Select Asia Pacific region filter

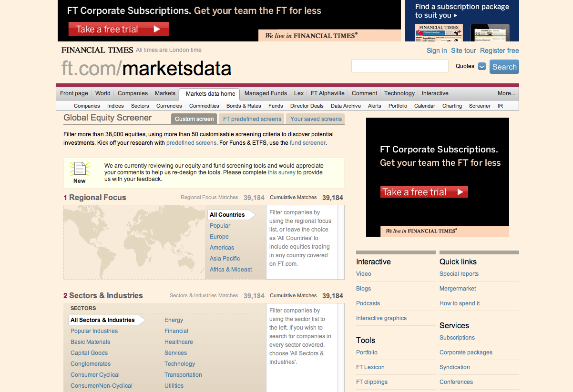coord(225,259)
